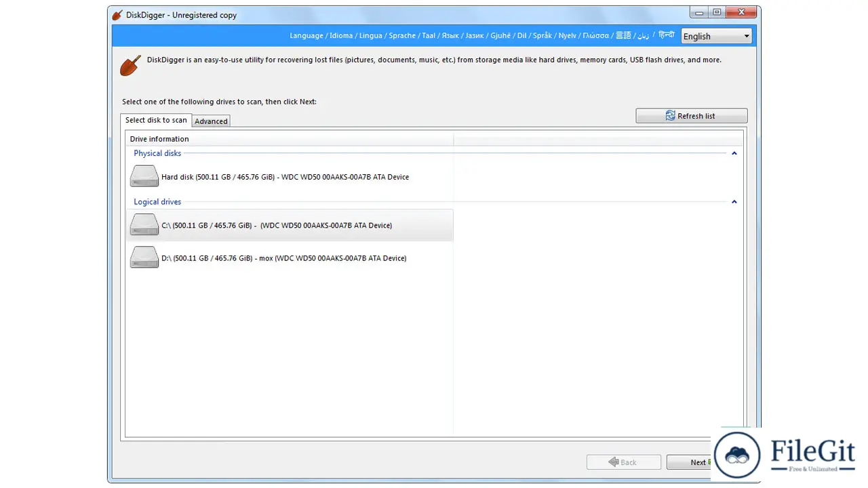Switch to the Select disk to scan tab

[156, 120]
